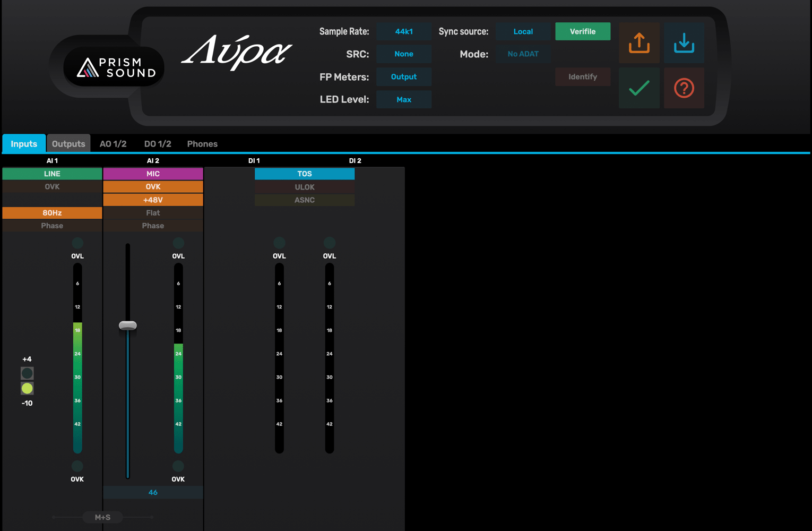Click the Lyra product name logo
812x531 pixels.
(237, 52)
